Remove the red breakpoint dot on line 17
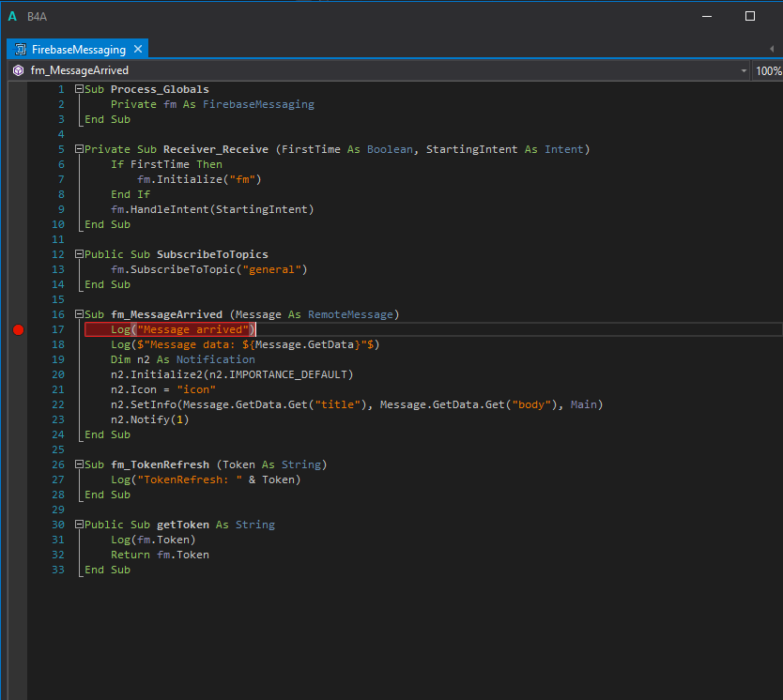Image resolution: width=783 pixels, height=700 pixels. 18,329
